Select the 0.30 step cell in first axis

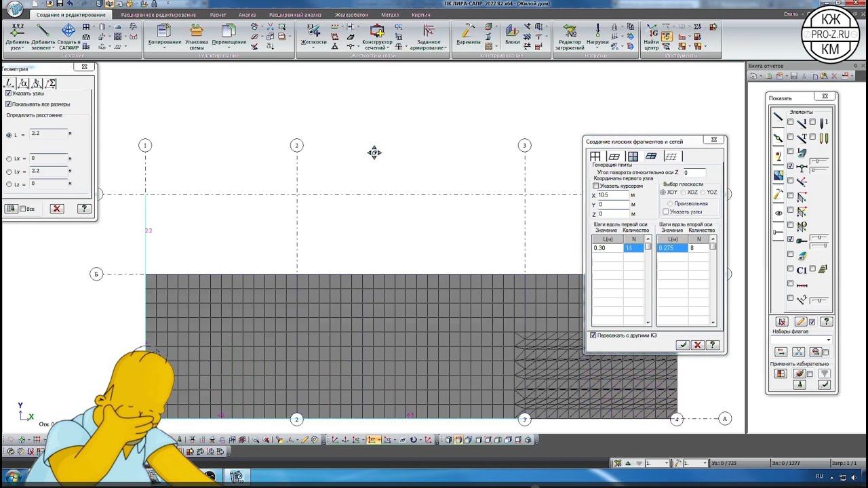click(x=608, y=248)
